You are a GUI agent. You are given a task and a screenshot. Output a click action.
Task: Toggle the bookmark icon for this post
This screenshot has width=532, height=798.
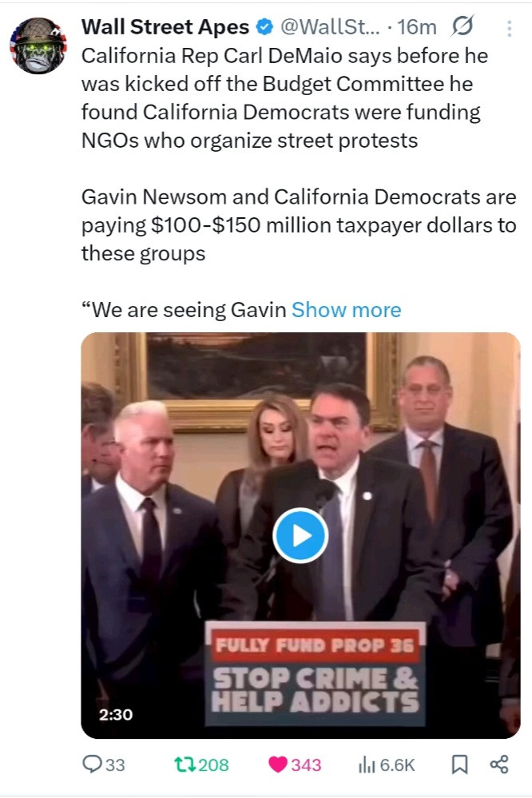point(460,764)
